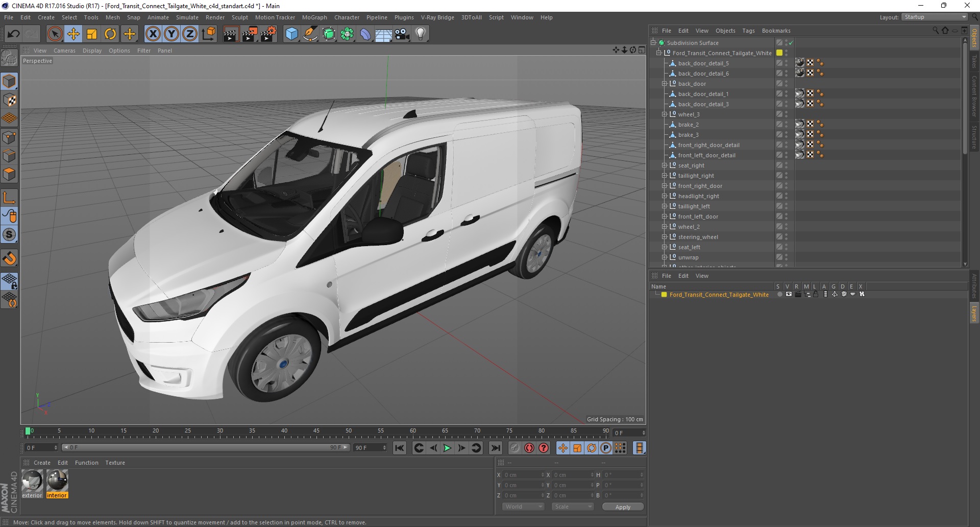
Task: Enable the Axis tool
Action: coord(9,198)
